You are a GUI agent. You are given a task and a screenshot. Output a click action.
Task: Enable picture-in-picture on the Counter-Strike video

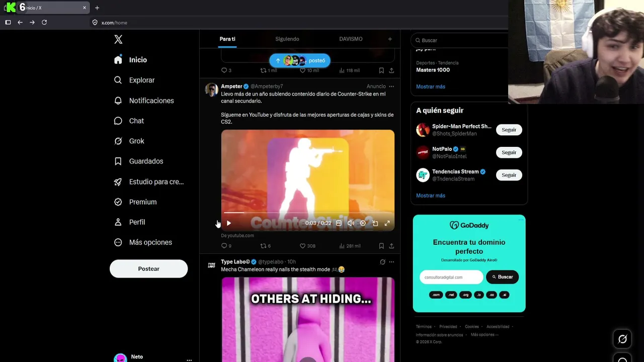[x=375, y=223]
